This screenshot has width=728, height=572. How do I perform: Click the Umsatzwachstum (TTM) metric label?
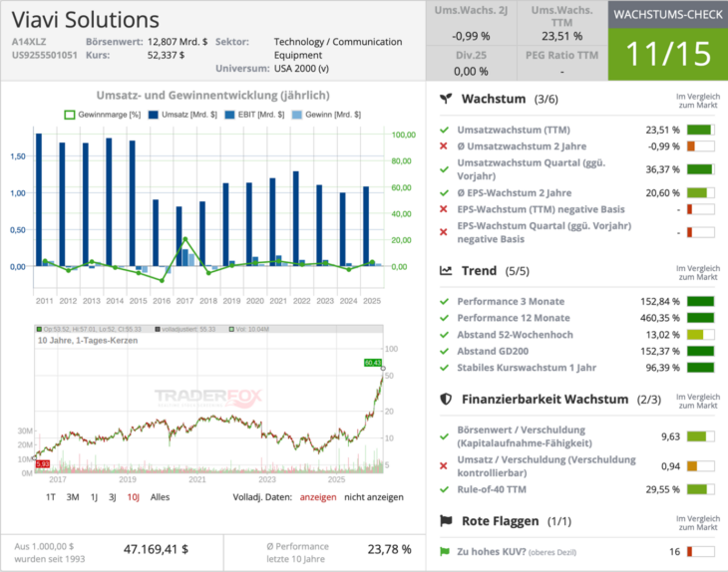[514, 130]
